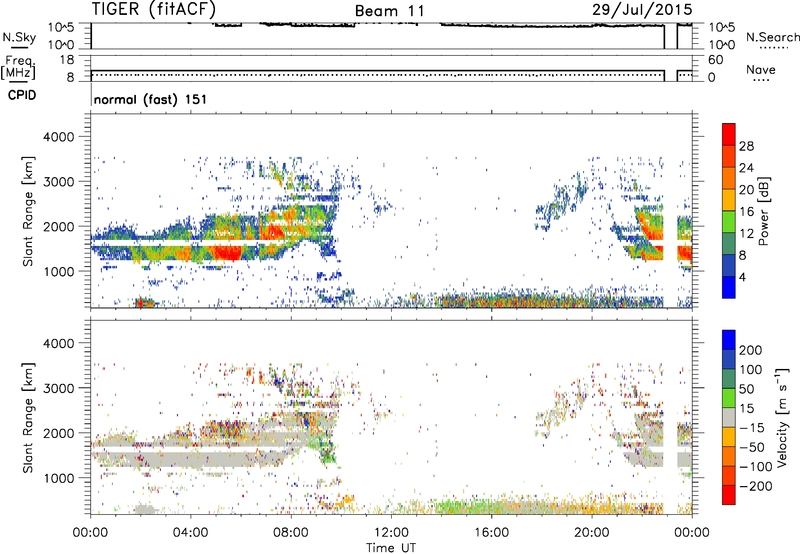Select the 'Freq. [MHz]' axis label
Image resolution: width=800 pixels, height=554 pixels.
pos(18,67)
